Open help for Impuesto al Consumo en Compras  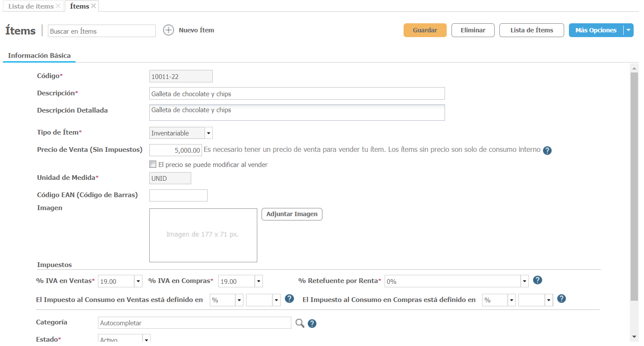click(561, 299)
